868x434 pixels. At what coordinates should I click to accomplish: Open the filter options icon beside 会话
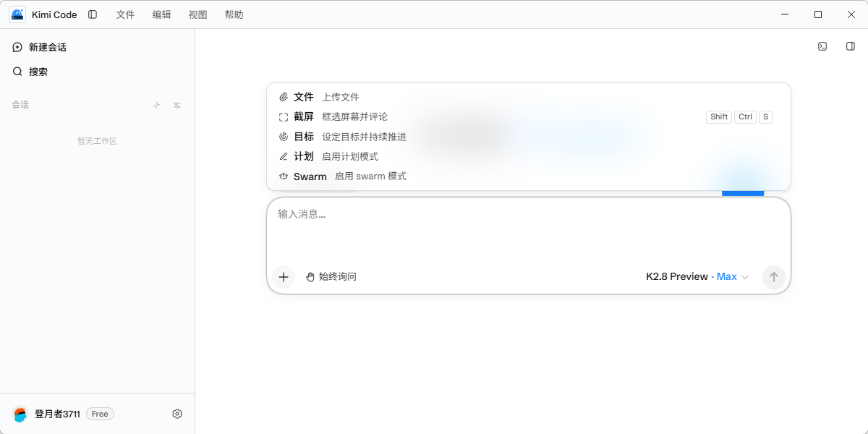click(x=176, y=105)
